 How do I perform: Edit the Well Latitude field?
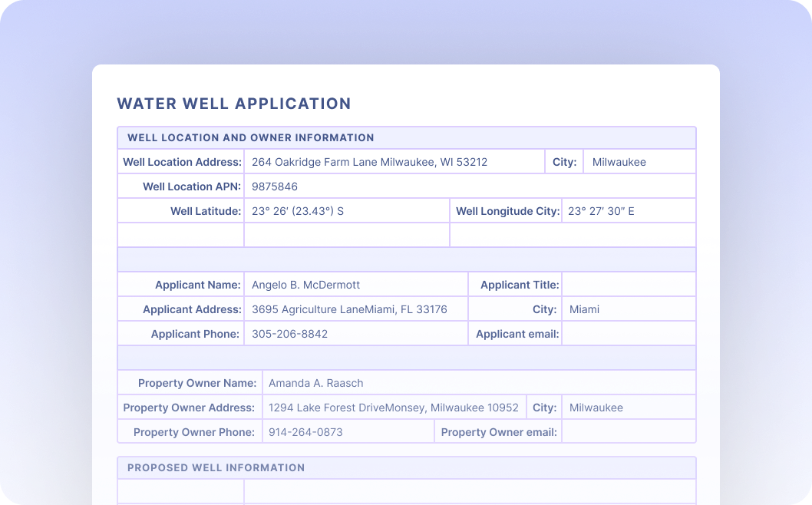coord(345,211)
